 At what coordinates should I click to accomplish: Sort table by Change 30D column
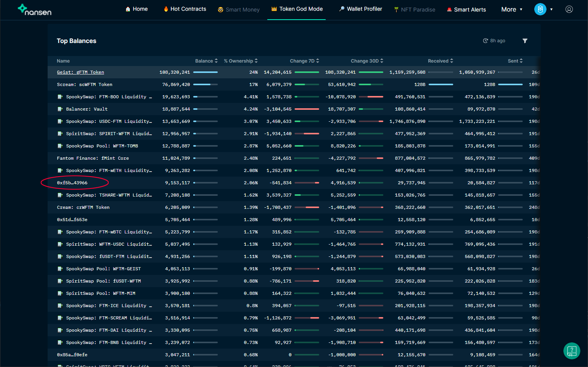coord(367,61)
